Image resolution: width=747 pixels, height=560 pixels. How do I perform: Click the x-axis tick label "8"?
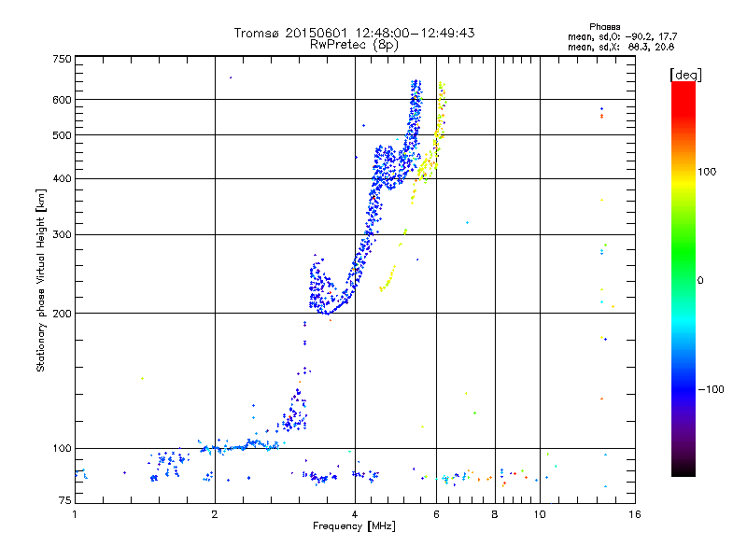495,514
